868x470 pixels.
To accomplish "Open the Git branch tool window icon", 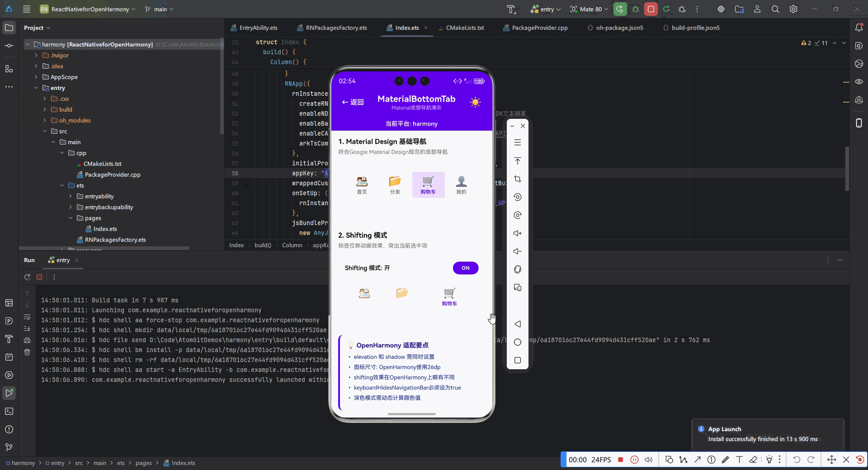I will pos(9,447).
